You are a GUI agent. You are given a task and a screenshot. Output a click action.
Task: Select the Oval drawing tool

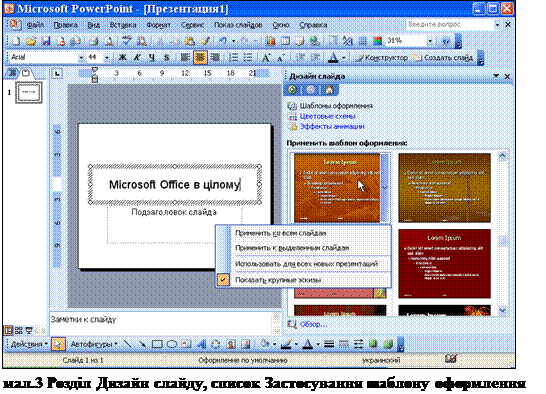172,344
